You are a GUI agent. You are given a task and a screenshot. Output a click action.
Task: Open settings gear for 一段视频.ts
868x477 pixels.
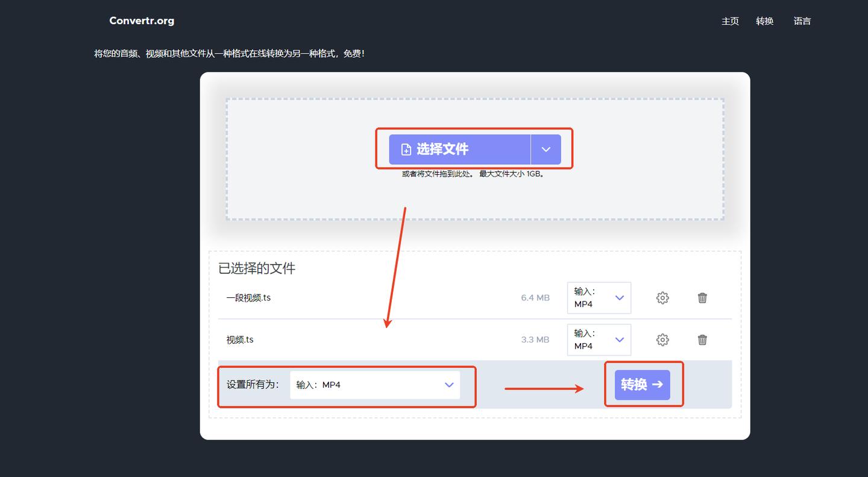point(662,298)
